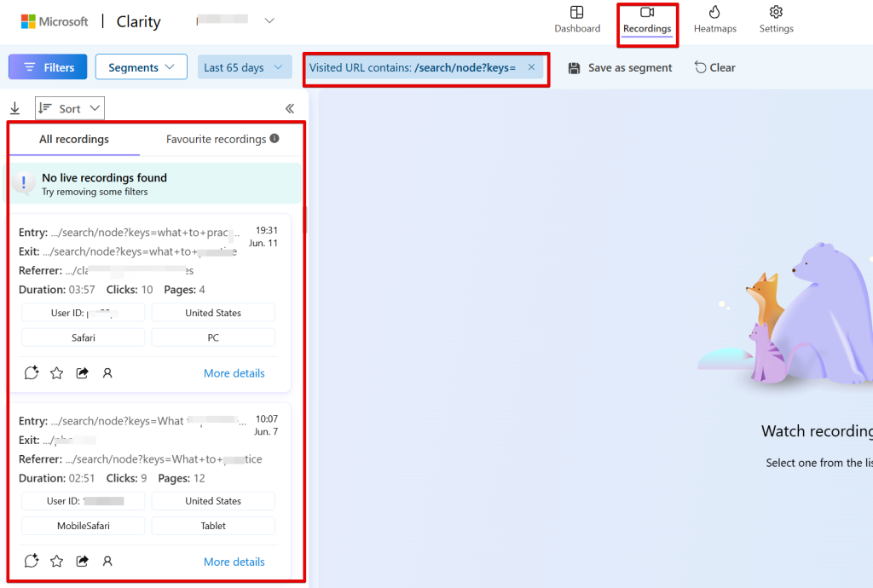Change the Last 65 days date range
This screenshot has height=588, width=873.
pyautogui.click(x=245, y=67)
